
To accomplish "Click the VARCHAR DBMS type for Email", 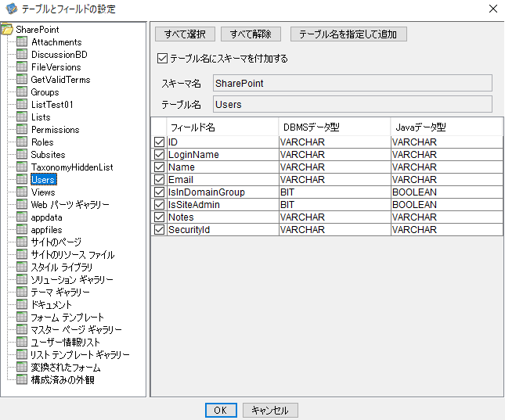I will pos(334,179).
